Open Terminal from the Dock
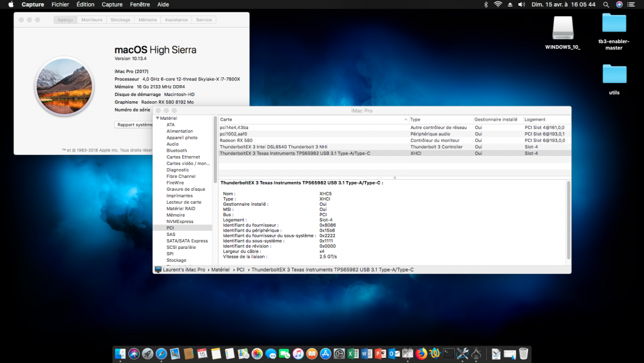 click(449, 353)
